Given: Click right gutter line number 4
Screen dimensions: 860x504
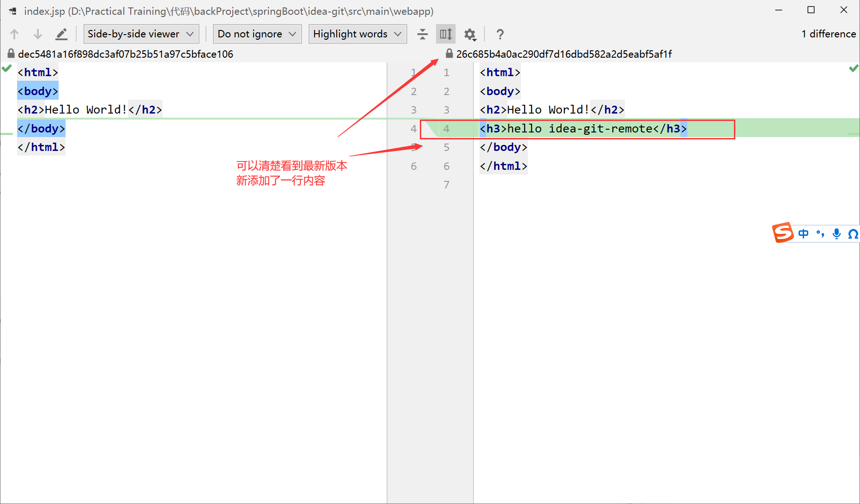Looking at the screenshot, I should click(x=446, y=128).
